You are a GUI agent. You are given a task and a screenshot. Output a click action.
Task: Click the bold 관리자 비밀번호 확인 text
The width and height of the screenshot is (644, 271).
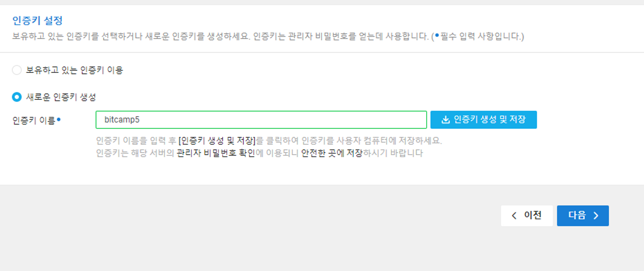coord(216,153)
